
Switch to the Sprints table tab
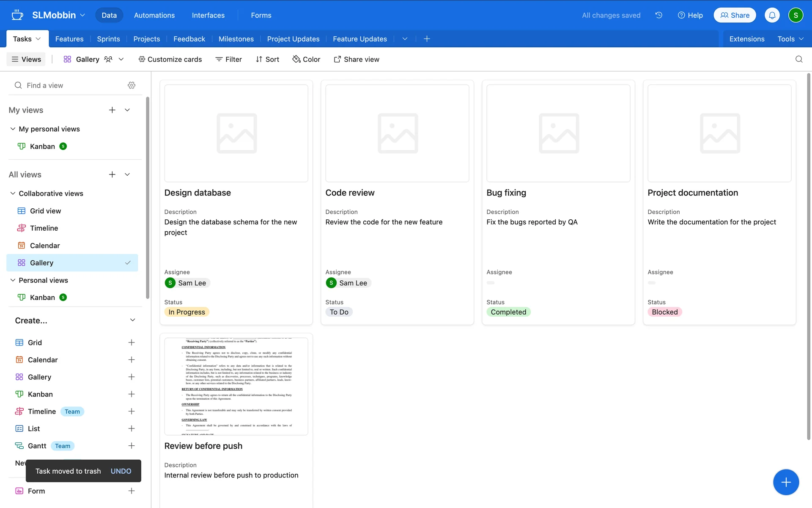108,39
